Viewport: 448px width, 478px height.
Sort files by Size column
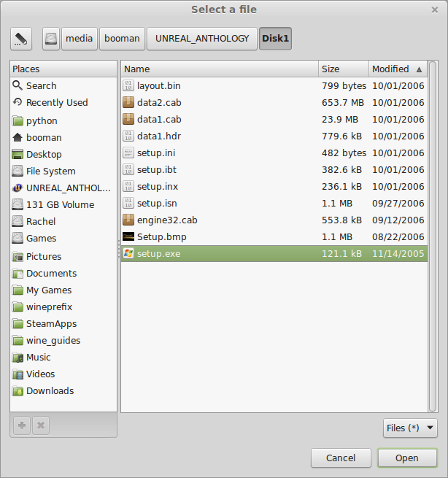pos(344,69)
